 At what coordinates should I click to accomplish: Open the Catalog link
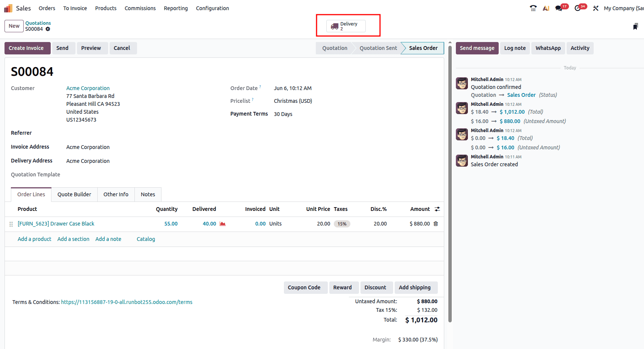(x=146, y=239)
